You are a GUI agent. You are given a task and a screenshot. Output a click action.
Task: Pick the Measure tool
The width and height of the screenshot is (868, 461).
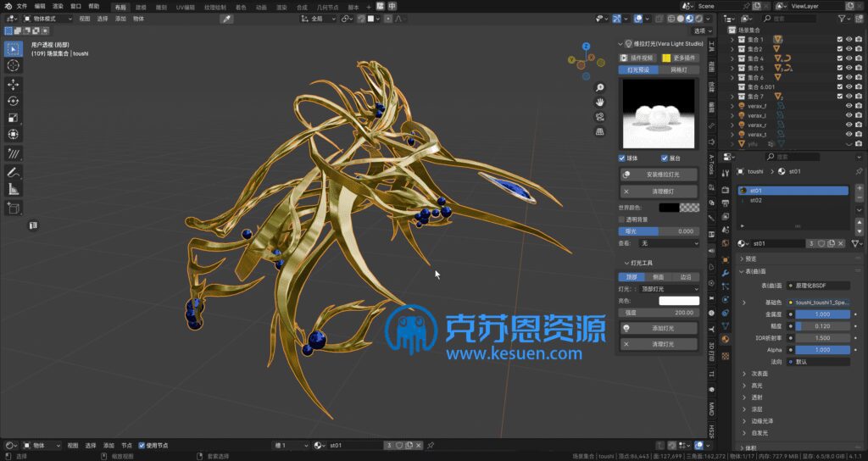tap(14, 189)
